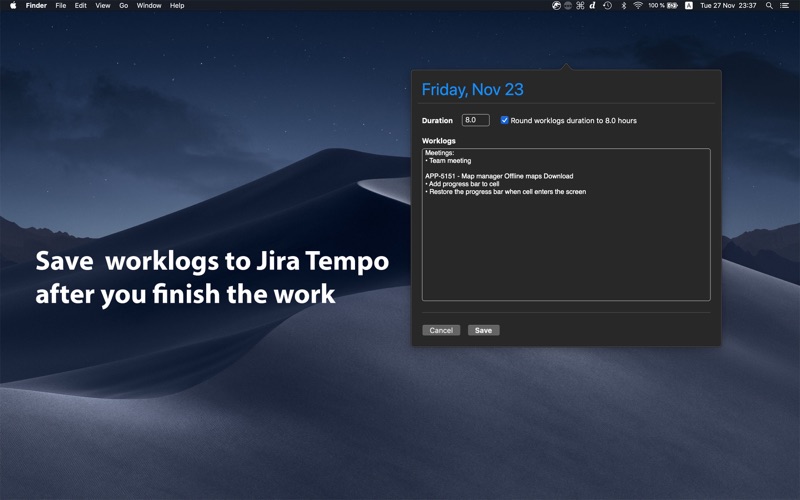The height and width of the screenshot is (500, 800).
Task: Click the 'Meetings:' line in worklogs
Action: (439, 153)
